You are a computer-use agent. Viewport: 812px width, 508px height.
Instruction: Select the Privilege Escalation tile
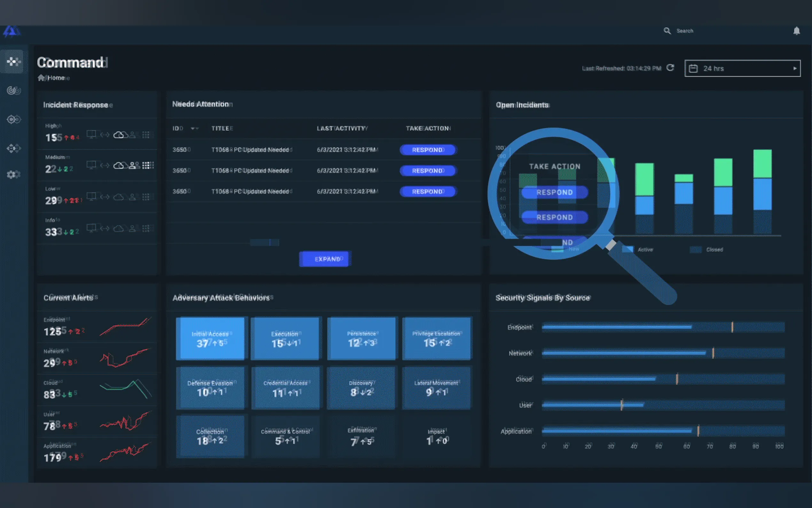click(x=436, y=338)
